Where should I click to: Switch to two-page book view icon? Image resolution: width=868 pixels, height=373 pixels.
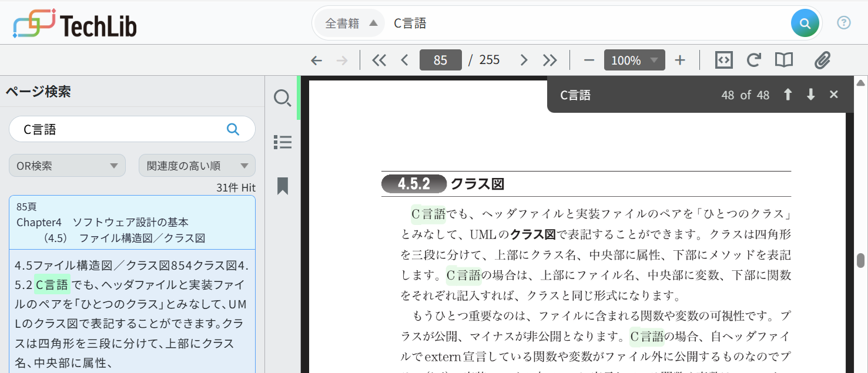tap(784, 59)
